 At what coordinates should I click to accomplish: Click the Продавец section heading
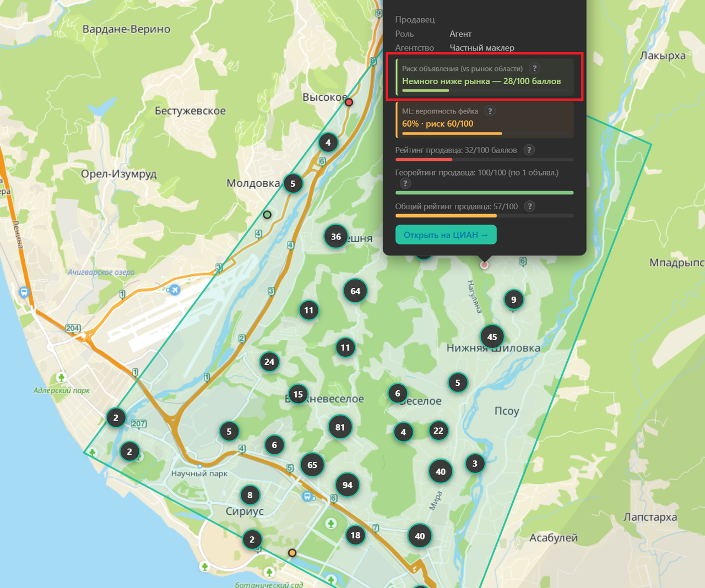coord(415,19)
